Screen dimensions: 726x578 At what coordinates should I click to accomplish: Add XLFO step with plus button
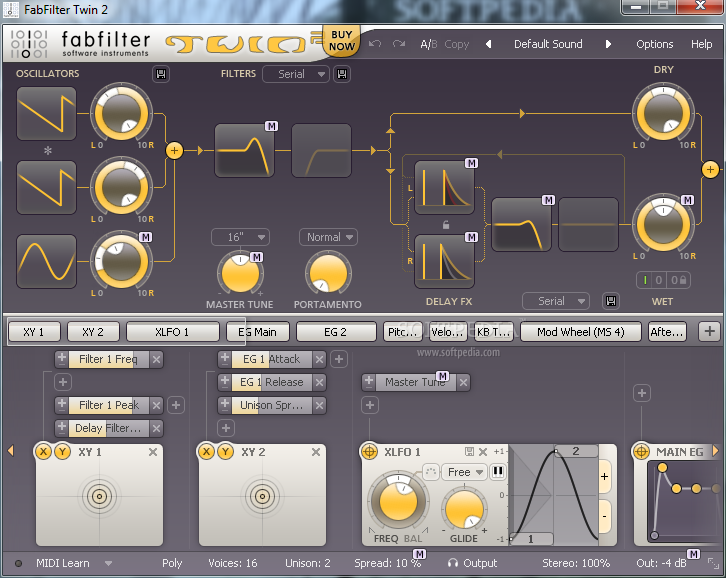[605, 477]
